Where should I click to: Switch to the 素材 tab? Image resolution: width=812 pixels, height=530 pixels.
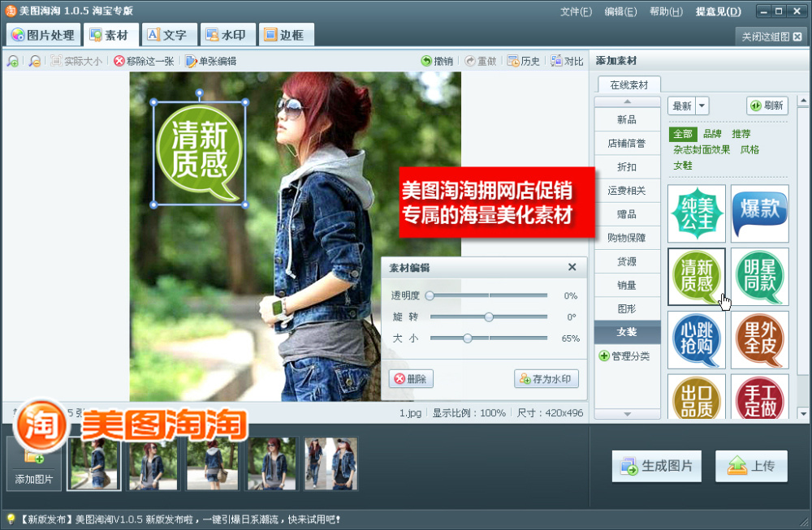(x=110, y=35)
